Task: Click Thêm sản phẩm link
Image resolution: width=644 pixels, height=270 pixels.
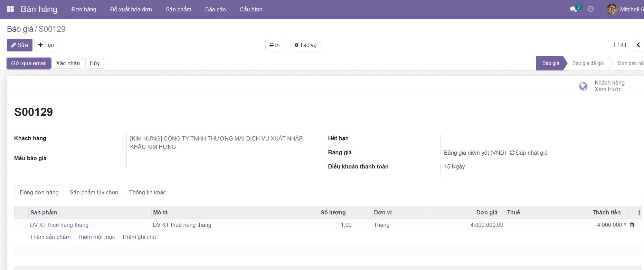Action: [x=50, y=237]
